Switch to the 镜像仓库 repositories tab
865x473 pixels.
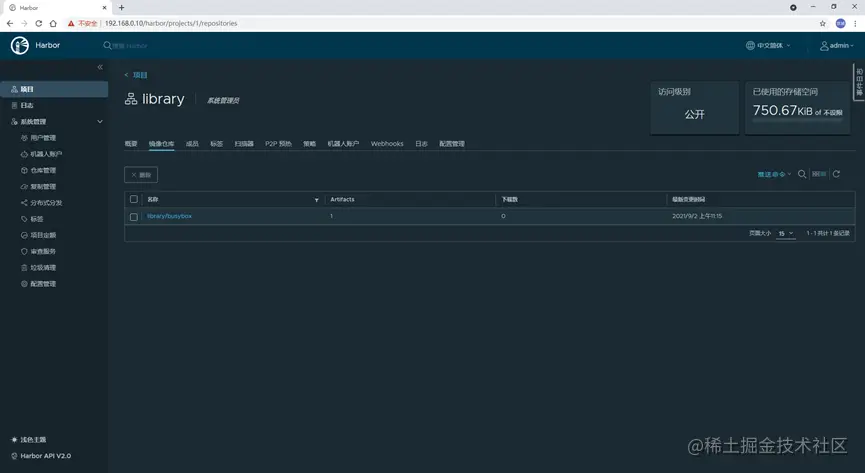pos(161,144)
